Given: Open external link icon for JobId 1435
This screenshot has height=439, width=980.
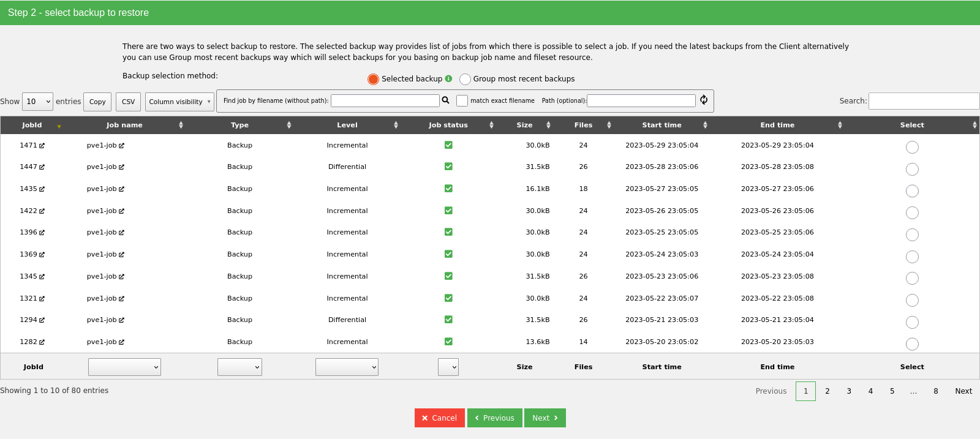Looking at the screenshot, I should tap(42, 189).
